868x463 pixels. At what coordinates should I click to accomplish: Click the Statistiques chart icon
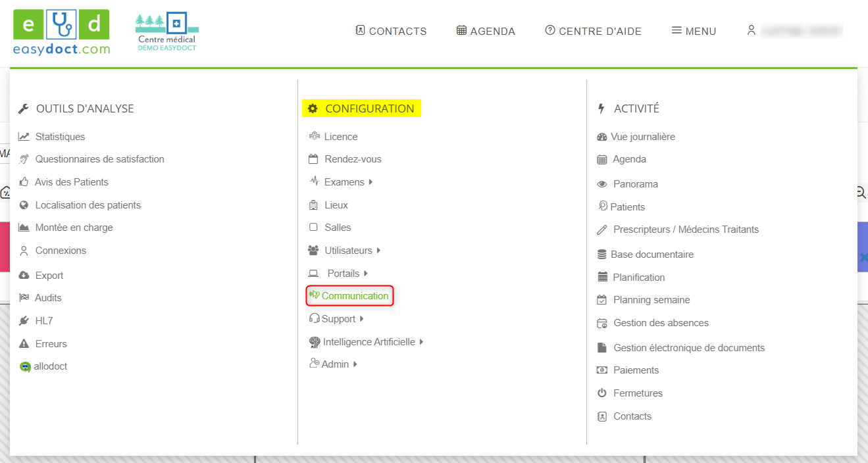[x=24, y=137]
